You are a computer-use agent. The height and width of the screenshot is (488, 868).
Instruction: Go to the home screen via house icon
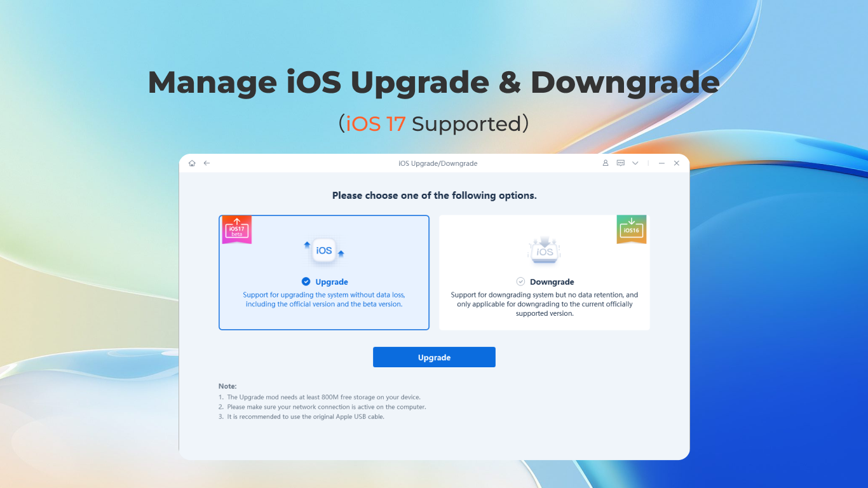click(192, 163)
